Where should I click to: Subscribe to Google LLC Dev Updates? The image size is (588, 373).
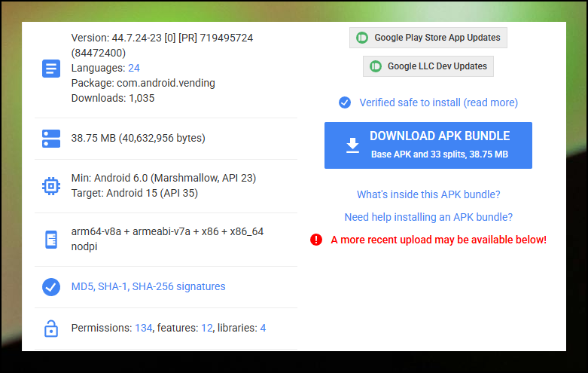click(x=428, y=66)
